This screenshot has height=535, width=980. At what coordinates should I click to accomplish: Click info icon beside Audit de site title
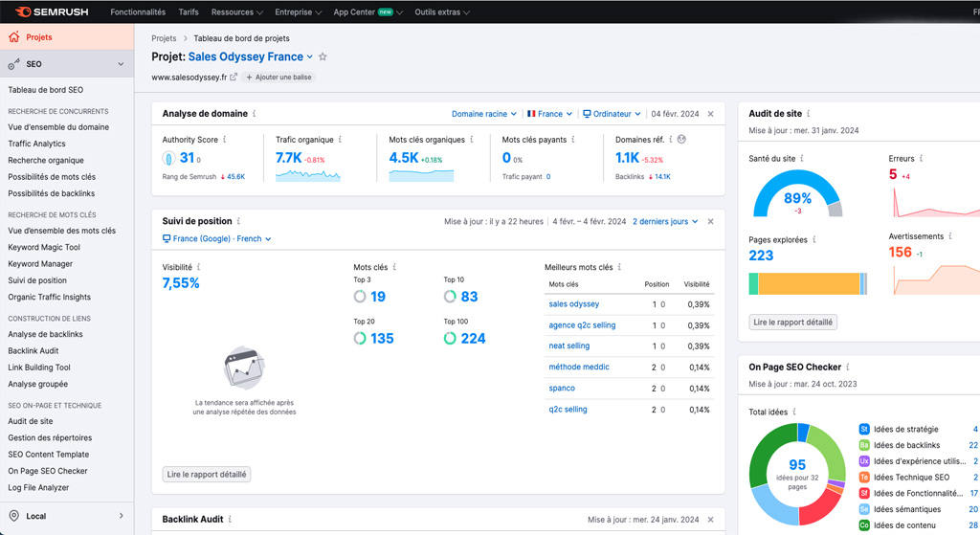(809, 114)
